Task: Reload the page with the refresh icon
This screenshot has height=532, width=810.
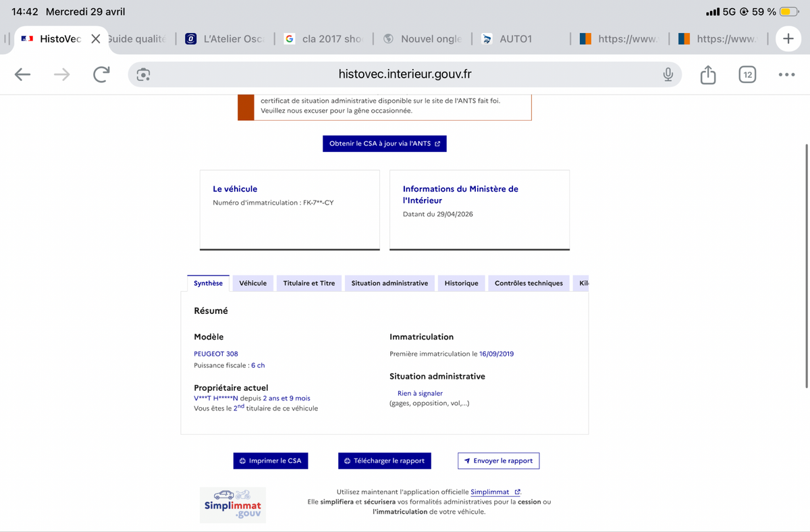Action: [101, 74]
